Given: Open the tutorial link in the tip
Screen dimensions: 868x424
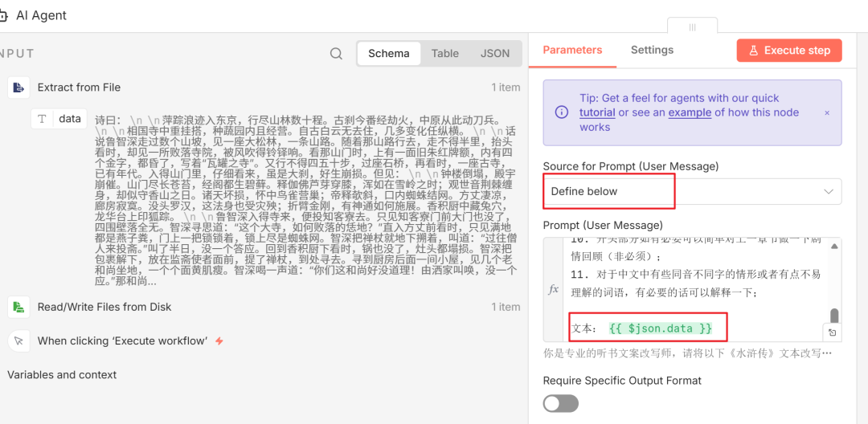Looking at the screenshot, I should pyautogui.click(x=597, y=113).
